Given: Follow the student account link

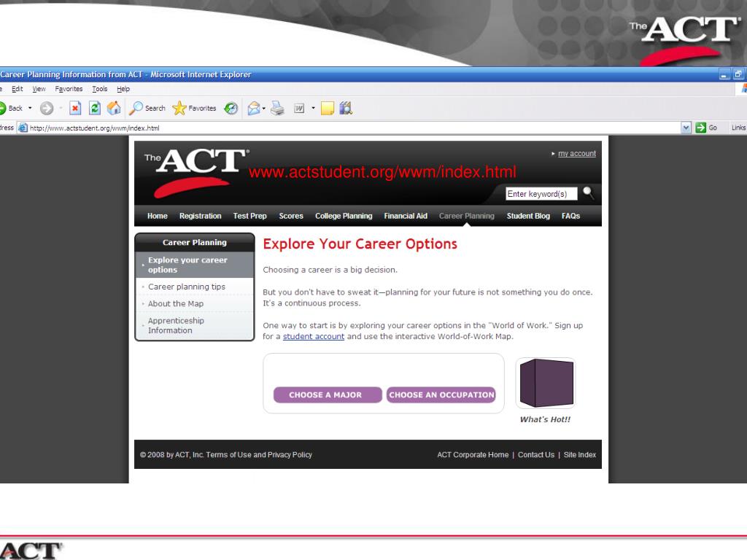Looking at the screenshot, I should pos(314,336).
